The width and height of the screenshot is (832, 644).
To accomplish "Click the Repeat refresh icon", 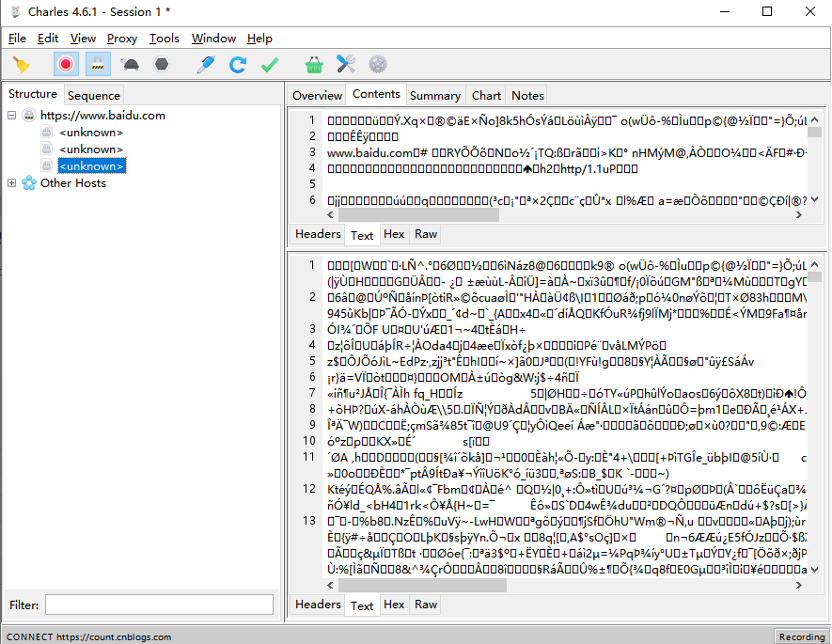I will [238, 65].
